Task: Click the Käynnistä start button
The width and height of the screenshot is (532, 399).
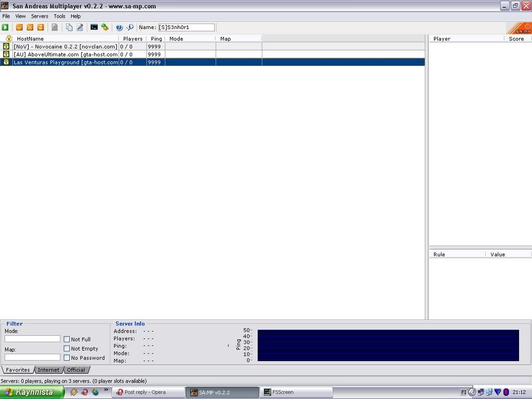Action: tap(31, 392)
